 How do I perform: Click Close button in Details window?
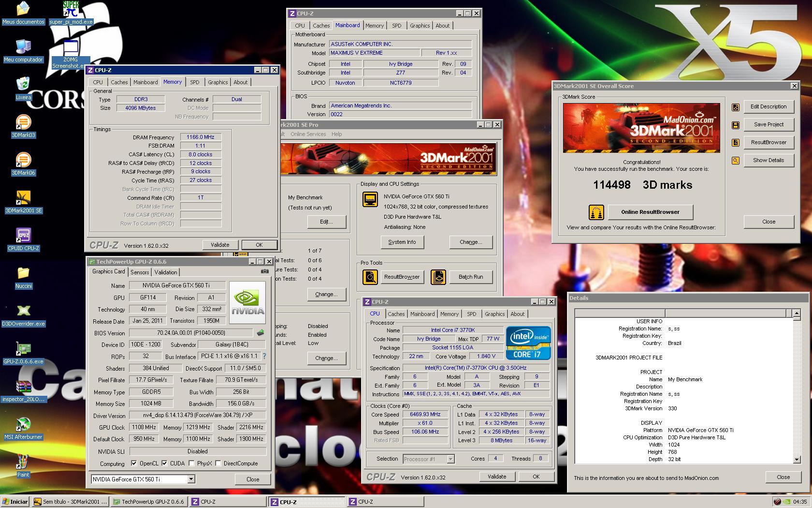(783, 477)
